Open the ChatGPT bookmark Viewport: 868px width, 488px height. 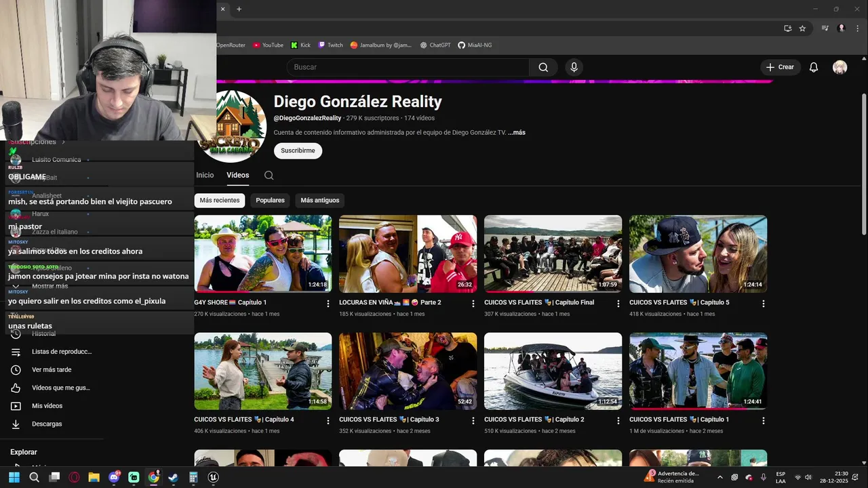pyautogui.click(x=435, y=45)
